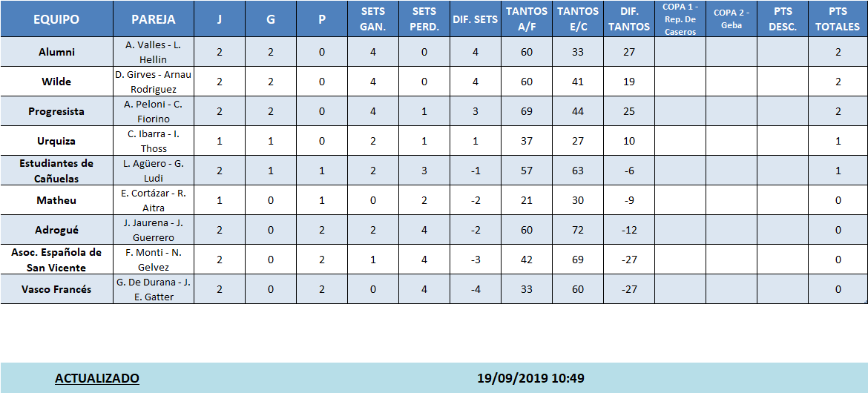The height and width of the screenshot is (393, 868).
Task: Select the DIF. TANTOS column header
Action: (628, 19)
